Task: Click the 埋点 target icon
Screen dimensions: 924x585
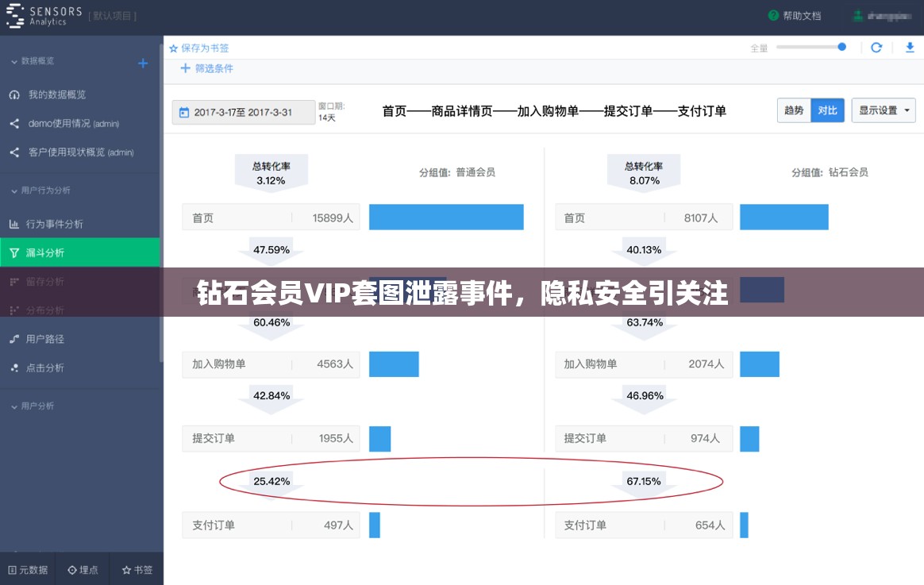Action: point(72,570)
